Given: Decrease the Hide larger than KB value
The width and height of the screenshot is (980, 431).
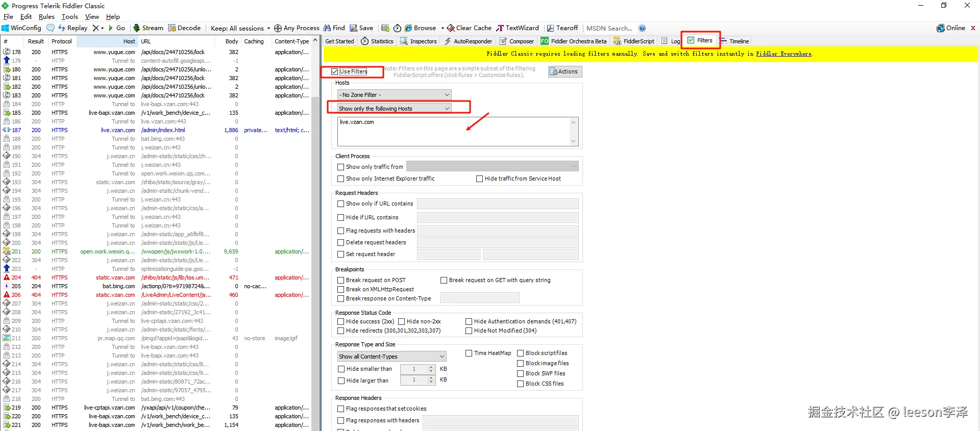Looking at the screenshot, I should 431,382.
